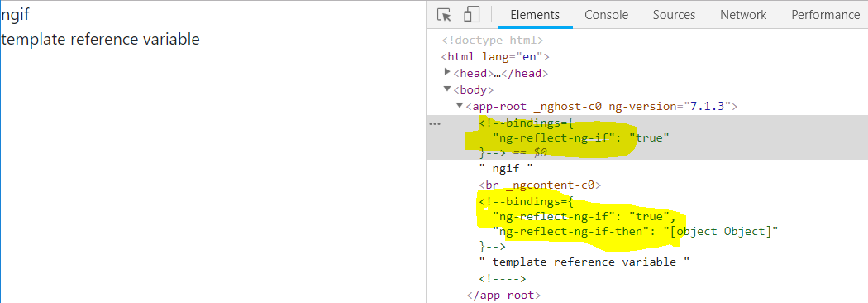The width and height of the screenshot is (868, 303).
Task: Switch to the Performance tab
Action: point(825,15)
